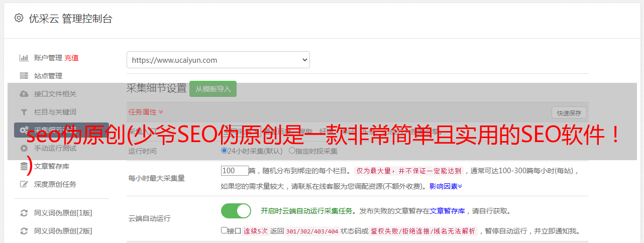The image size is (644, 243).
Task: Click the green 从模板导入 button
Action: [x=213, y=89]
